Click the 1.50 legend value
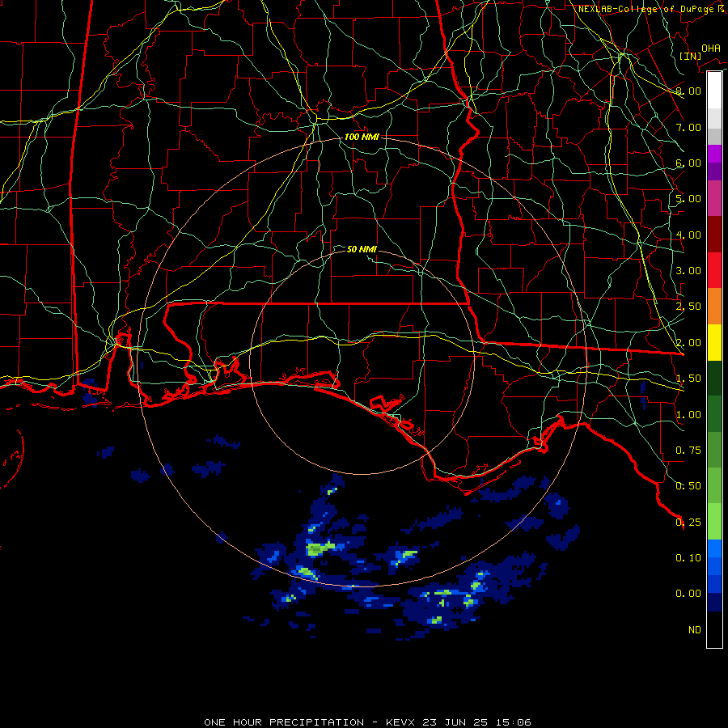The image size is (728, 728). coord(688,379)
